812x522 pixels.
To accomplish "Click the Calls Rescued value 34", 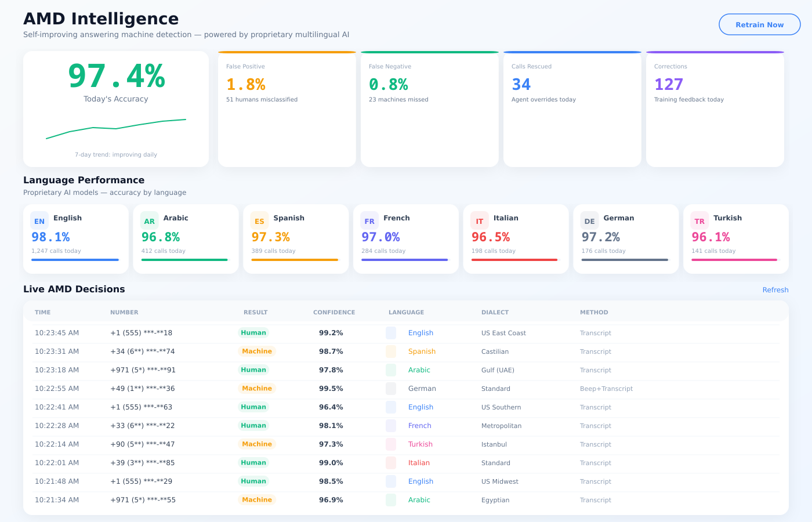I will [x=521, y=85].
